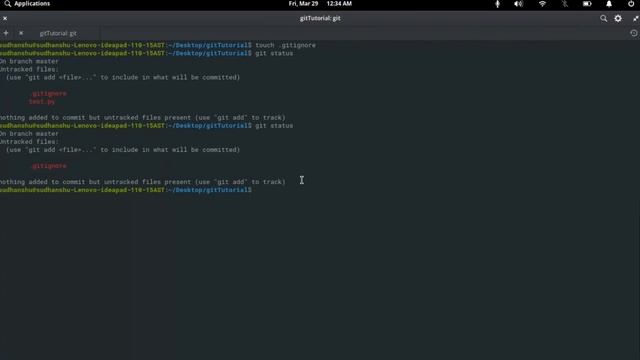The width and height of the screenshot is (640, 360).
Task: Click the second red .gitignore entry
Action: pos(49,166)
